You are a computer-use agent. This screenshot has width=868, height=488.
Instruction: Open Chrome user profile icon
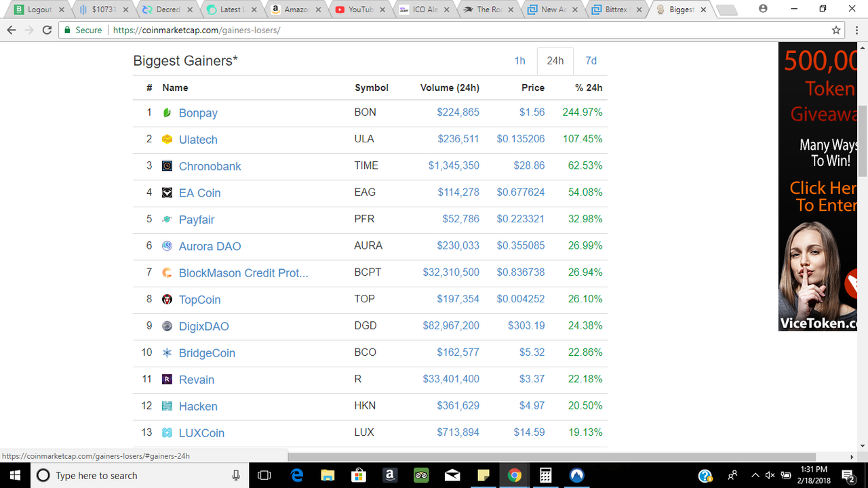763,9
